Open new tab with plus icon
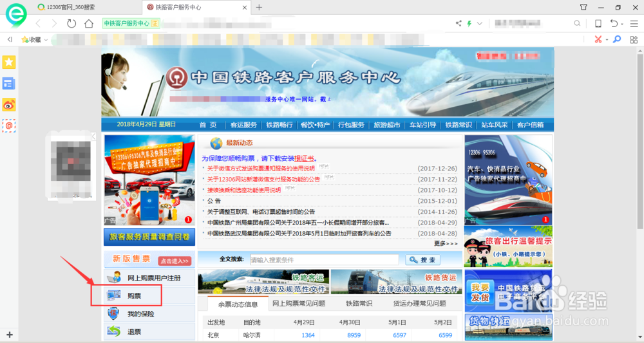The image size is (644, 343). [x=259, y=7]
